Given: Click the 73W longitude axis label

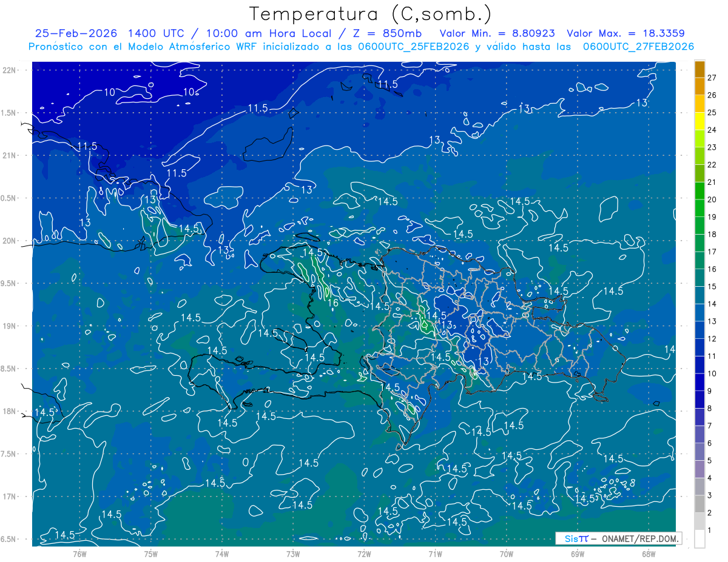Looking at the screenshot, I should click(x=293, y=554).
